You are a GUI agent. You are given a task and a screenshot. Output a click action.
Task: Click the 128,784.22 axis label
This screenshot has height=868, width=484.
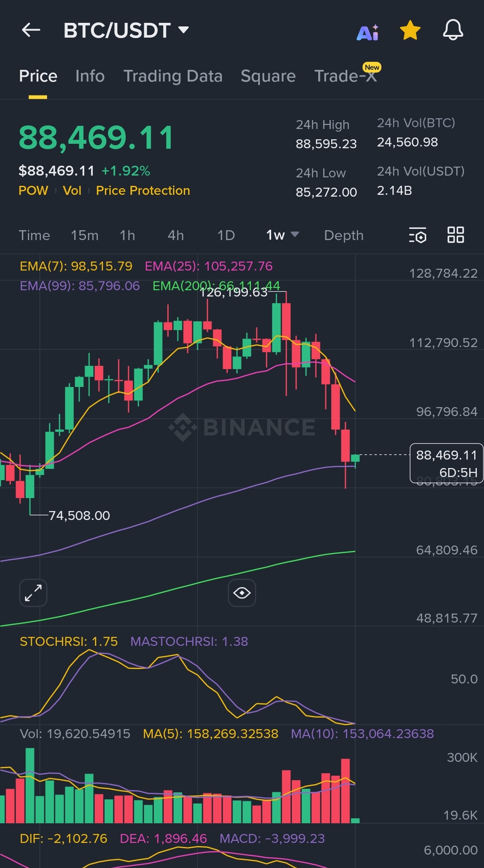pyautogui.click(x=443, y=273)
